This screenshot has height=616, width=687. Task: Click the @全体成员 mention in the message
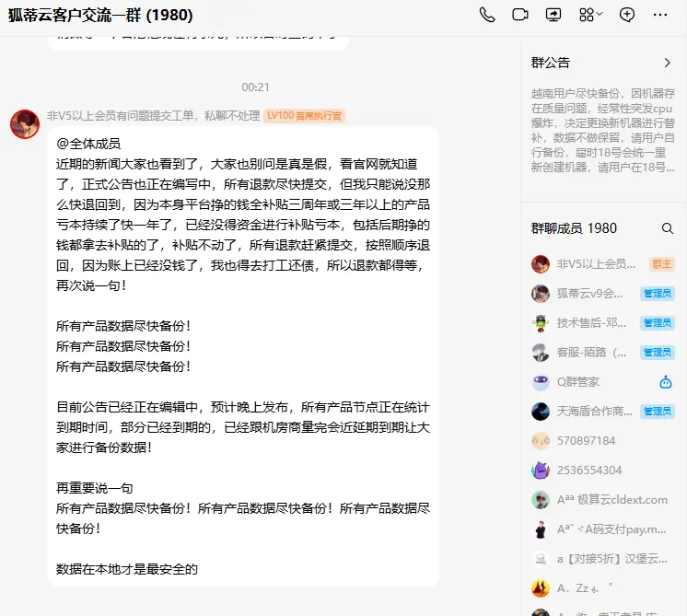click(88, 144)
